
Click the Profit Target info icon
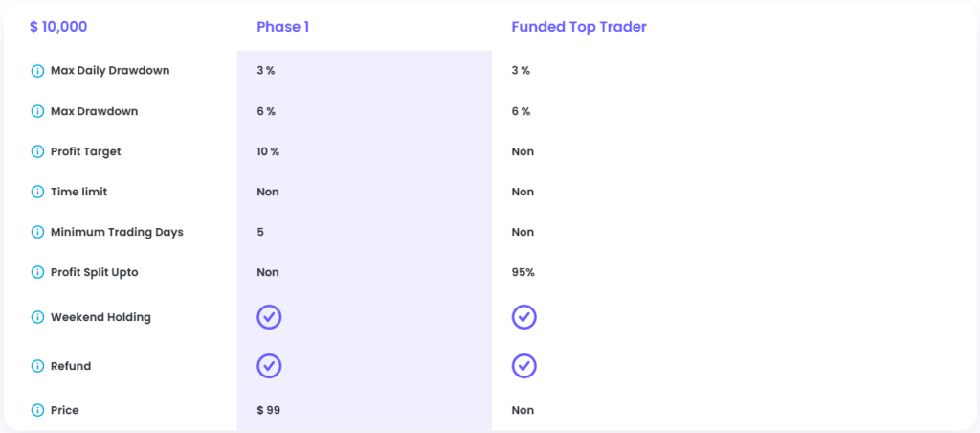coord(37,151)
